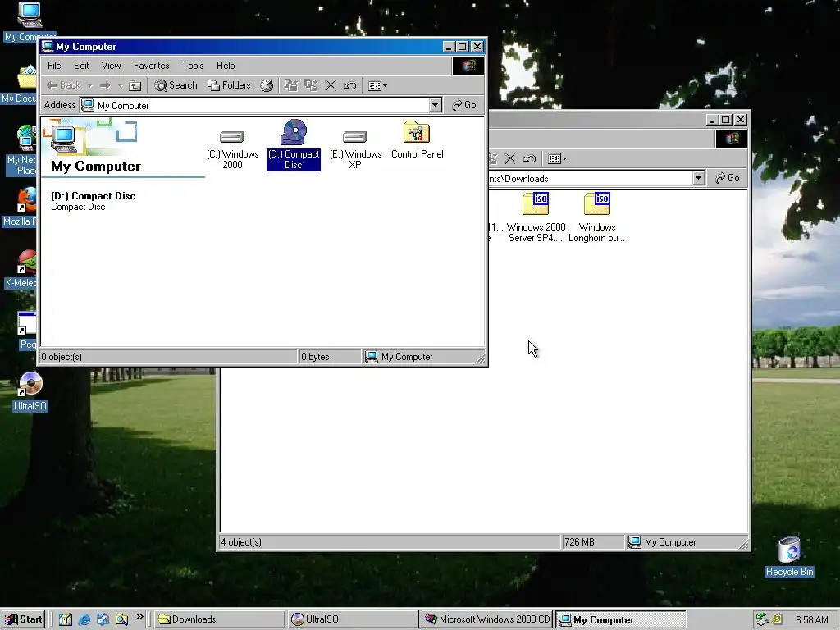Click the safely remove hardware tray icon

[x=761, y=619]
